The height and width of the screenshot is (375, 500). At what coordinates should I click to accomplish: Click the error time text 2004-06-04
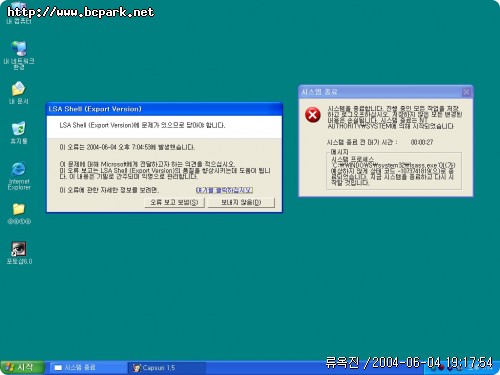click(x=101, y=147)
